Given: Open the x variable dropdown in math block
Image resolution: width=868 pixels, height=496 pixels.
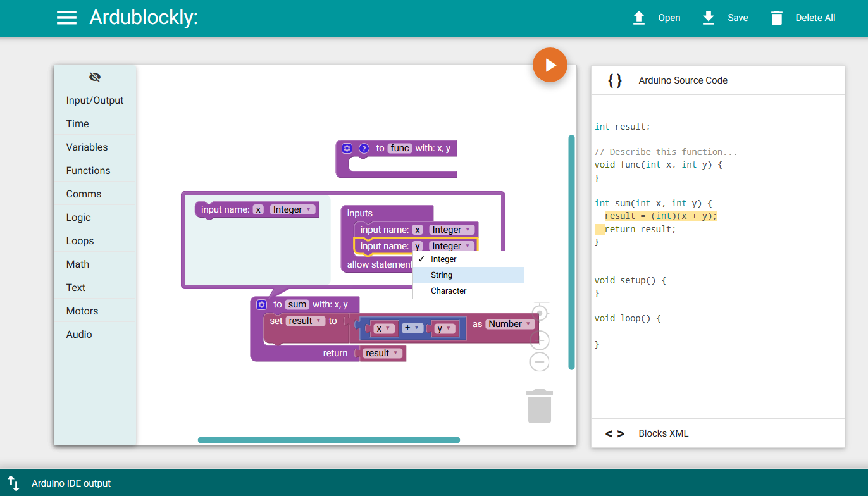Looking at the screenshot, I should click(384, 328).
